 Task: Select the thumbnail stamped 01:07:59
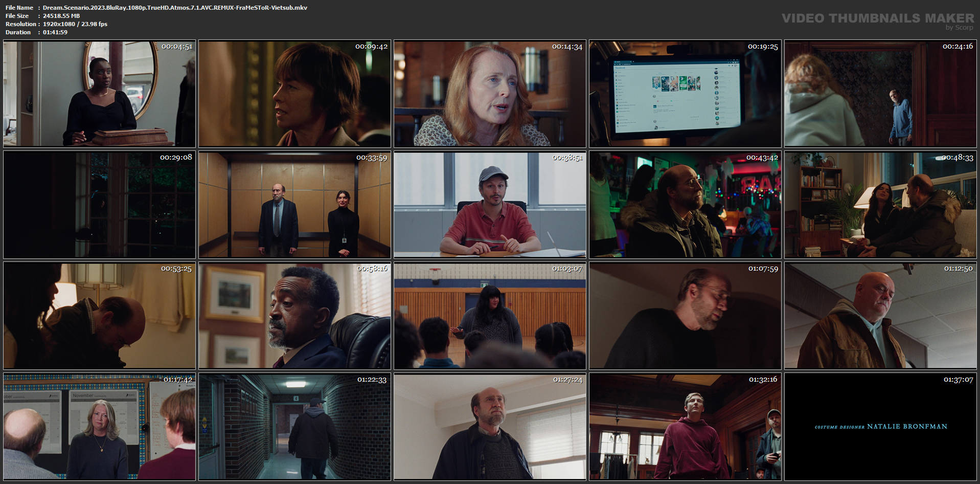tap(685, 316)
